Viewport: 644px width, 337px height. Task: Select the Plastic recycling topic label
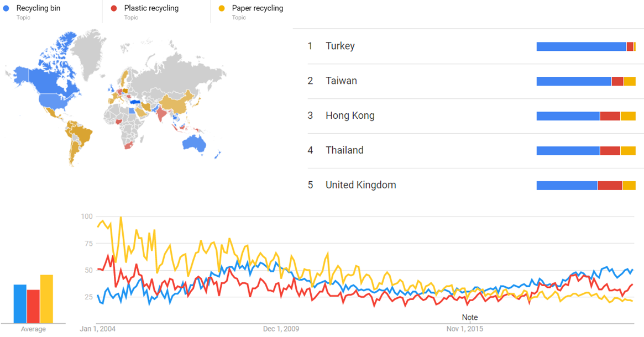click(151, 8)
